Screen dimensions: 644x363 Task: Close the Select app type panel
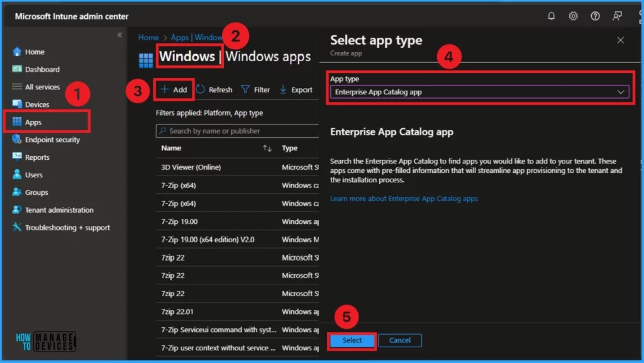620,40
